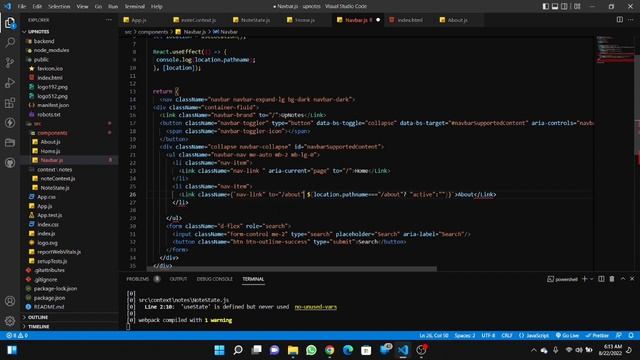Open the Extensions view

(10, 102)
